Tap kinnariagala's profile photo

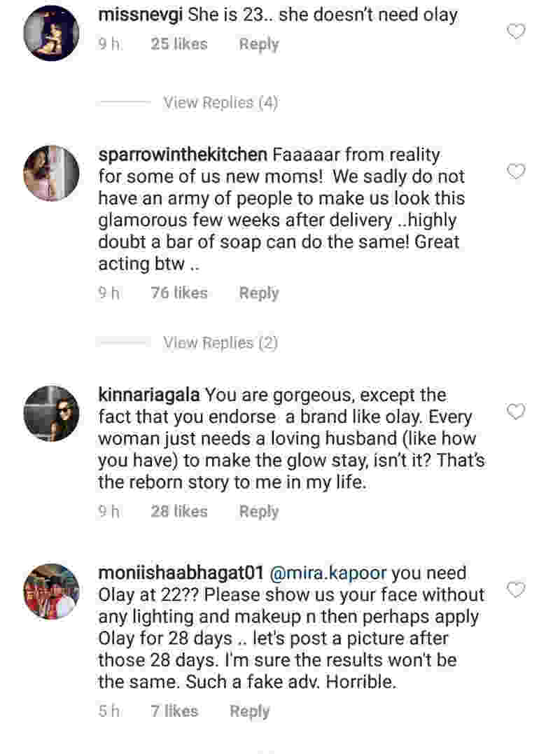[52, 413]
